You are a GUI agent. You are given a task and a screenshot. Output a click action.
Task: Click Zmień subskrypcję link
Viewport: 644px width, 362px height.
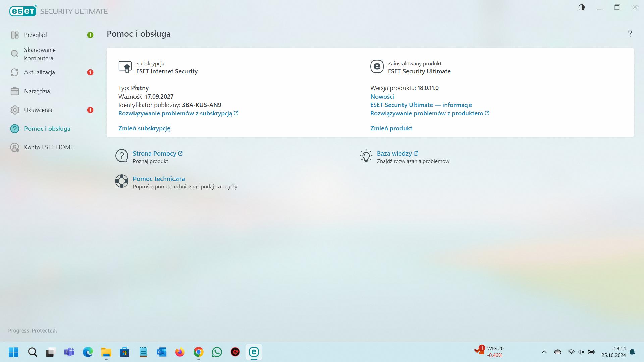point(144,128)
